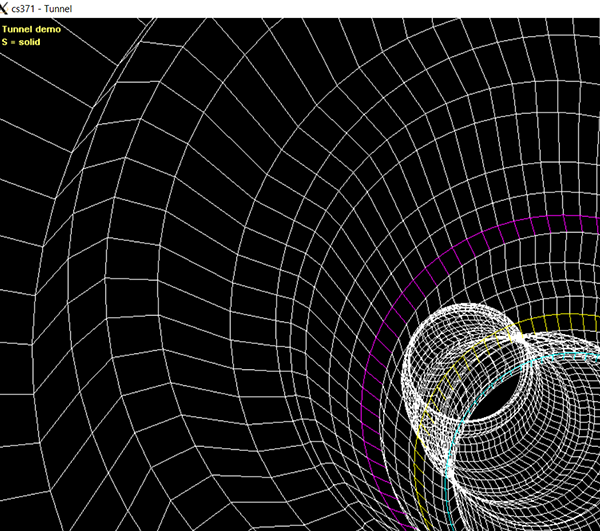This screenshot has height=531, width=600.
Task: Click the word 'Tunnel' in the window title
Action: (70, 8)
